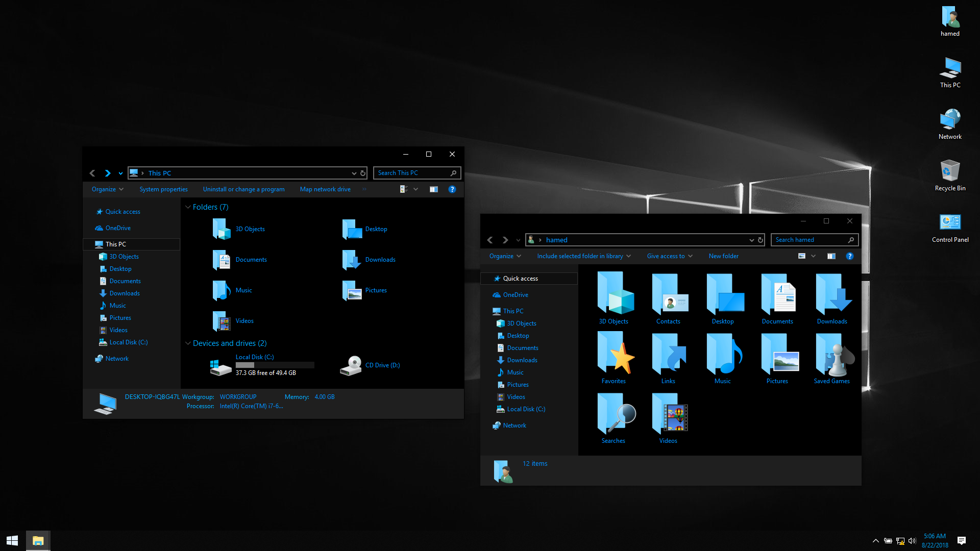Image resolution: width=980 pixels, height=551 pixels.
Task: Open Control Panel desktop icon
Action: tap(950, 228)
